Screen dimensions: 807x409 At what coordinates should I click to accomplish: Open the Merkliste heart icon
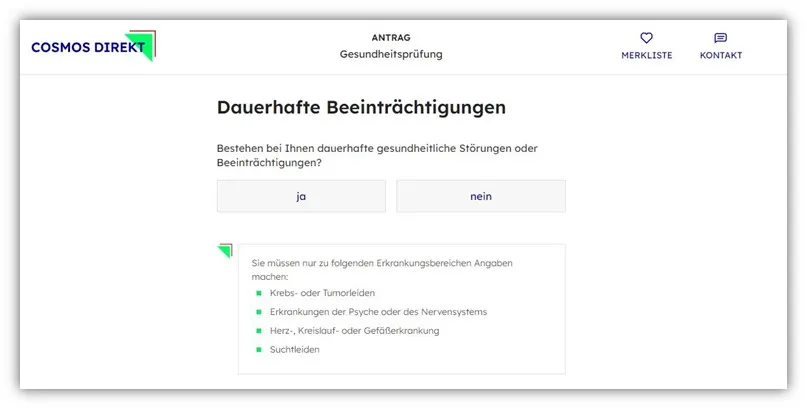(646, 38)
